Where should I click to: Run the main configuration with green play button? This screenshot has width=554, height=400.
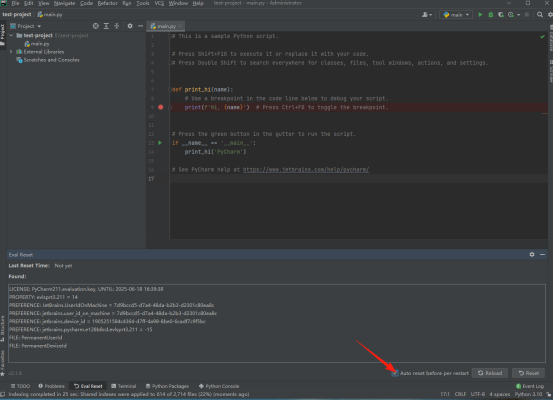coord(480,15)
